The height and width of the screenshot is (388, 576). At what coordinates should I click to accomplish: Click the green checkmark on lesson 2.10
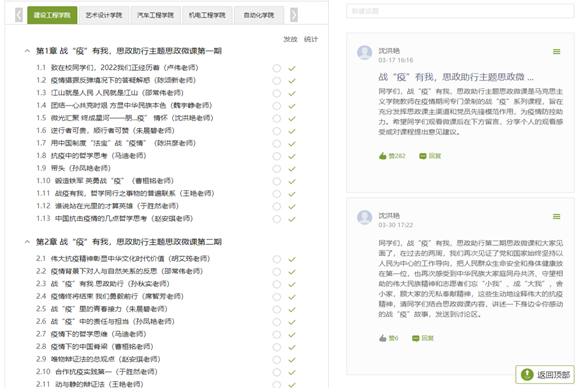(292, 373)
